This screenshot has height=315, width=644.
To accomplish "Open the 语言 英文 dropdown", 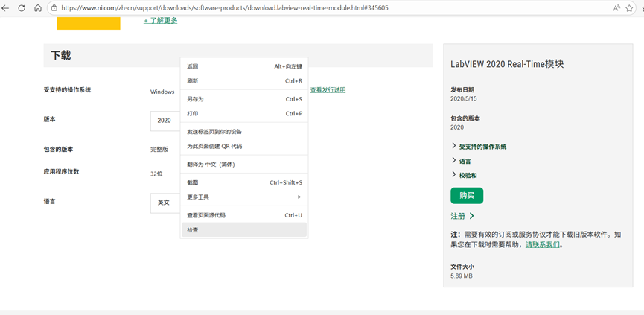I will [x=165, y=203].
